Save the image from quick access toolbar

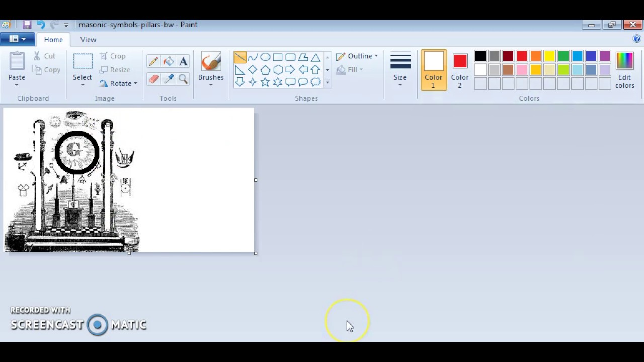tap(27, 25)
